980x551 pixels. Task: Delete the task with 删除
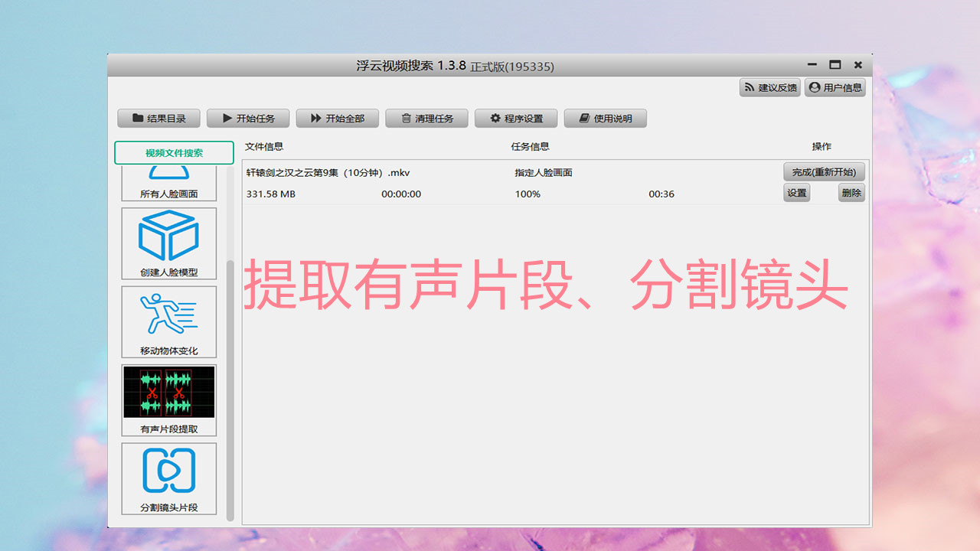(x=851, y=193)
